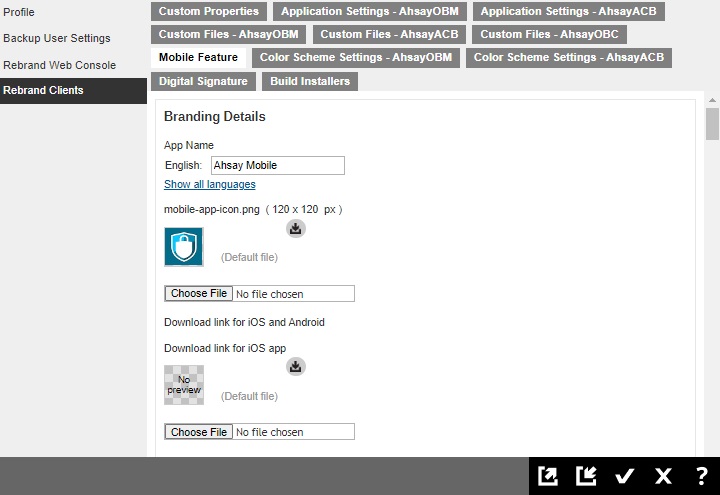Select the Color Scheme Settings - AhsayACB tab

click(x=568, y=58)
